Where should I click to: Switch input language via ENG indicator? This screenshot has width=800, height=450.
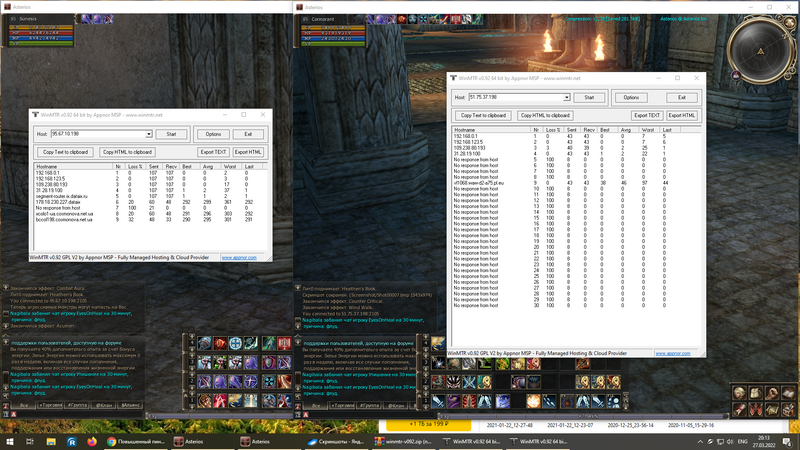(742, 439)
